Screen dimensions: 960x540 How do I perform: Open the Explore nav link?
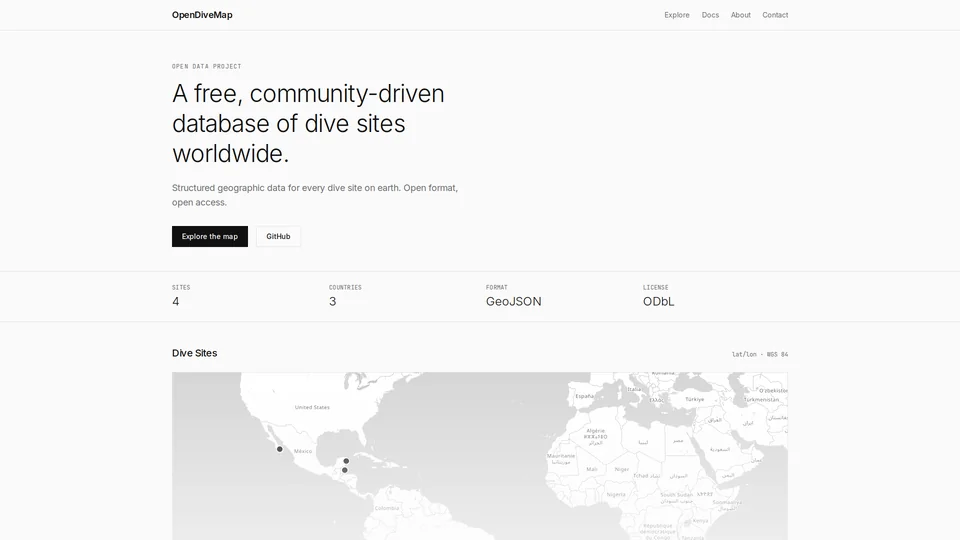pos(677,15)
